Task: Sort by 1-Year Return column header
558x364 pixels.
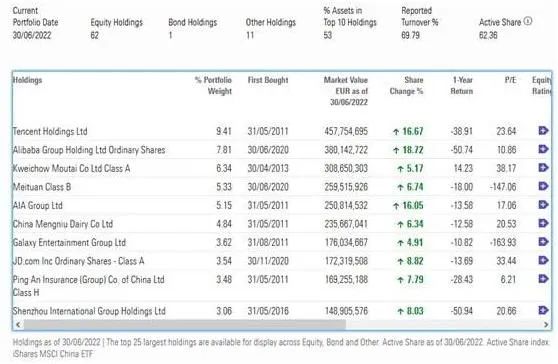Action: coord(462,85)
